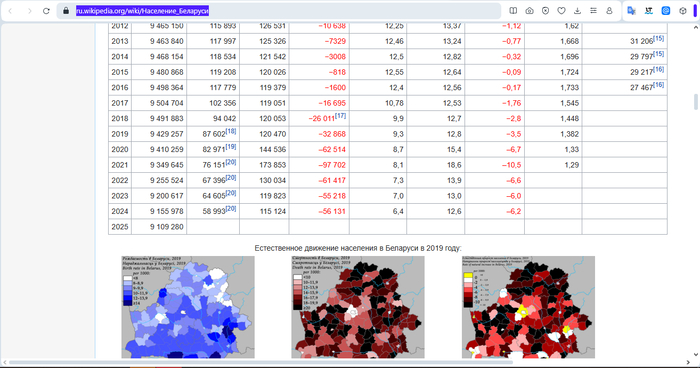Viewport: 700px width, 368px height.
Task: Open the user profile icon
Action: point(609,11)
